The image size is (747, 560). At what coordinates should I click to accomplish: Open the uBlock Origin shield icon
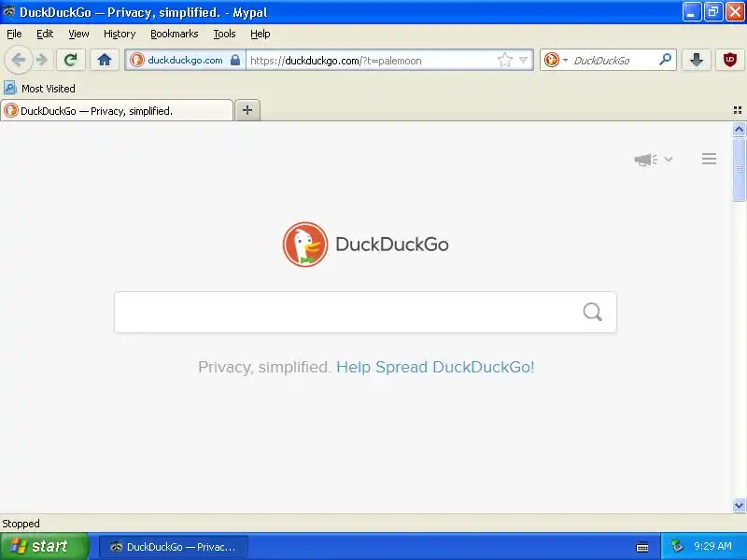[x=730, y=60]
